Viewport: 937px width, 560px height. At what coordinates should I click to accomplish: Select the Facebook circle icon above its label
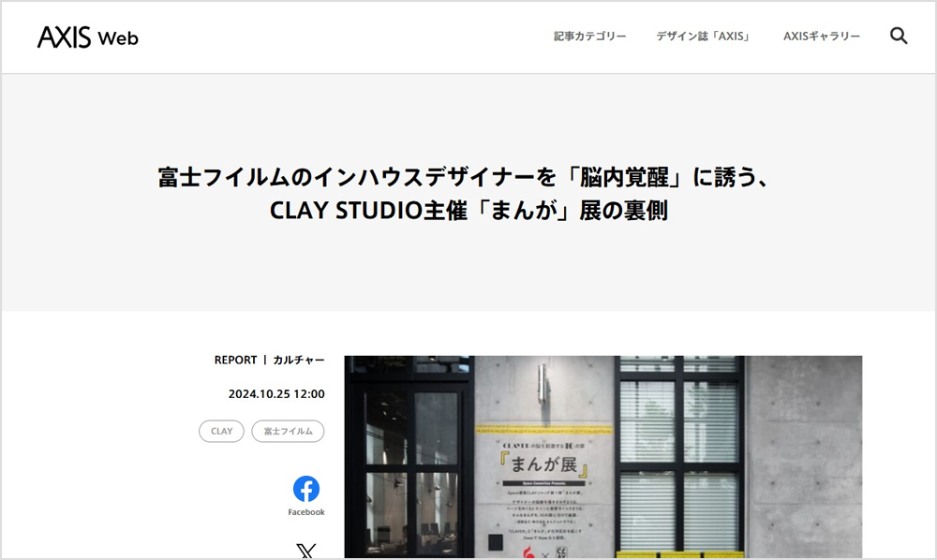(x=305, y=489)
